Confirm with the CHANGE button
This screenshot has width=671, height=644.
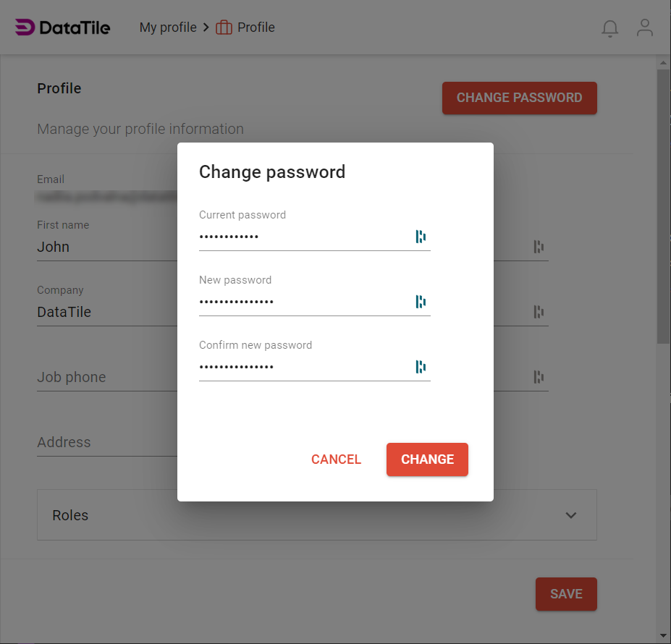tap(427, 459)
